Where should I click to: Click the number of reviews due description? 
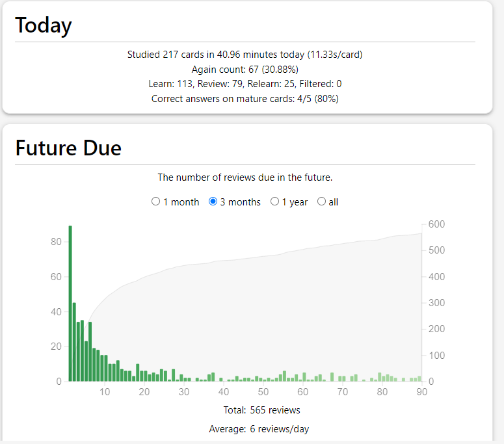tap(245, 177)
